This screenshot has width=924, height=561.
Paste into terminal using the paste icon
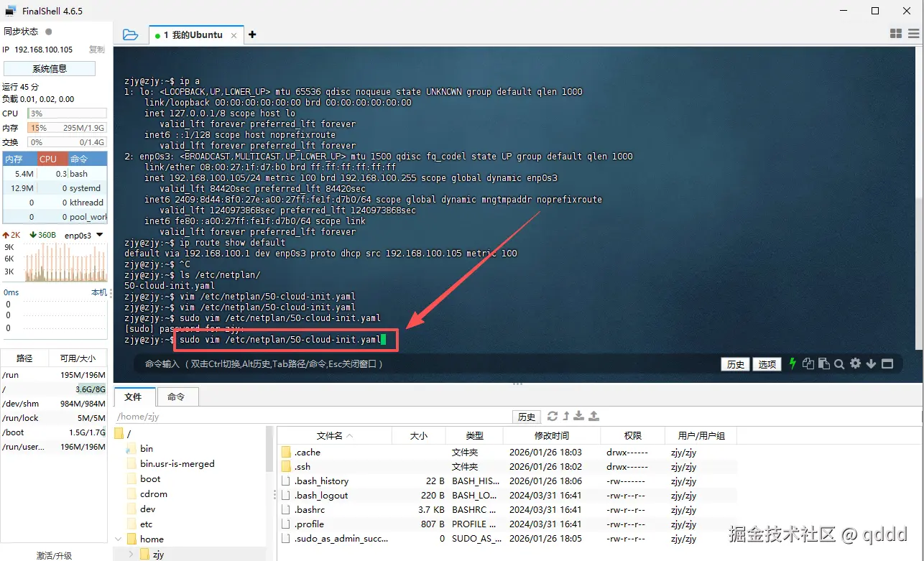pyautogui.click(x=824, y=363)
